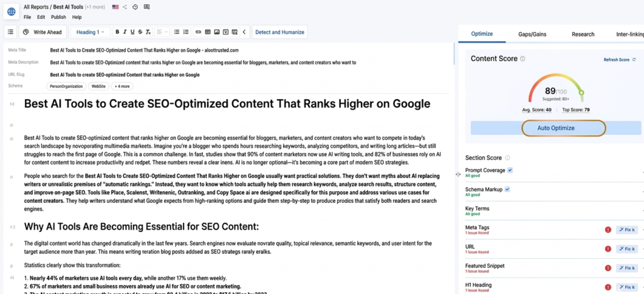Click the PersonOrganization schema chip
The width and height of the screenshot is (644, 294).
click(66, 87)
